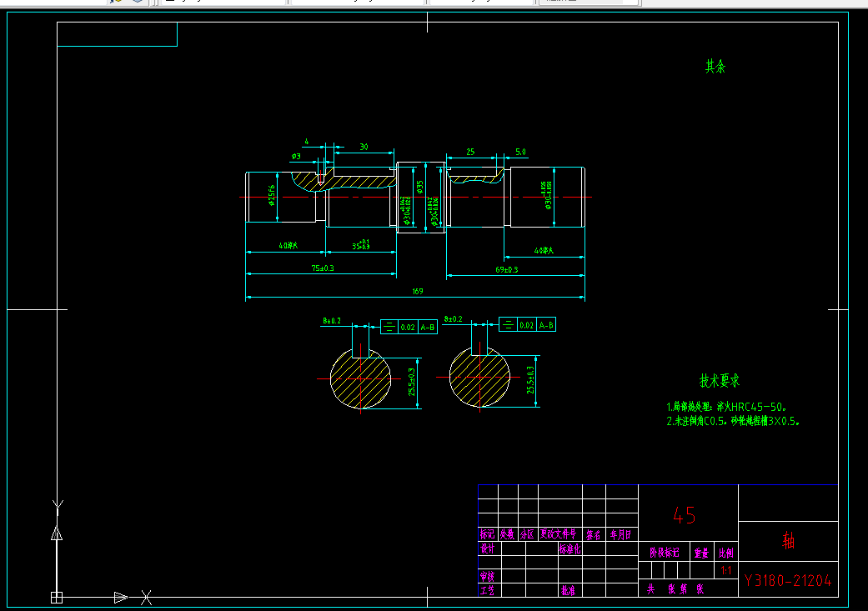Select the dimension text 5.0
868x611 pixels.
pyautogui.click(x=521, y=152)
